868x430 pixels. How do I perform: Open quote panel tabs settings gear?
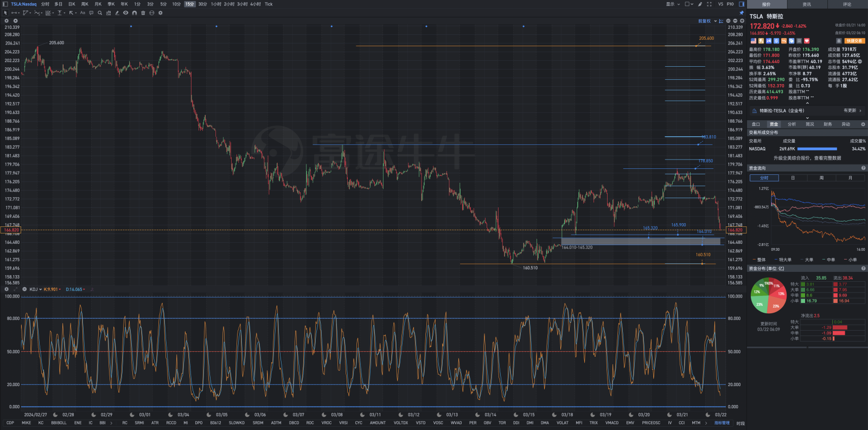tap(863, 124)
